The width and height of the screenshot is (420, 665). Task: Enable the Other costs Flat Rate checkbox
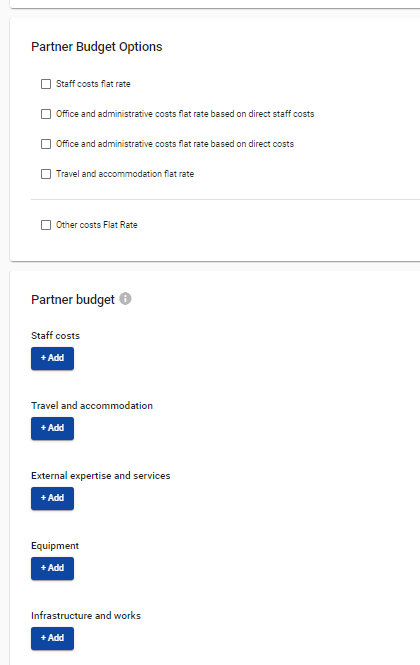click(x=46, y=225)
